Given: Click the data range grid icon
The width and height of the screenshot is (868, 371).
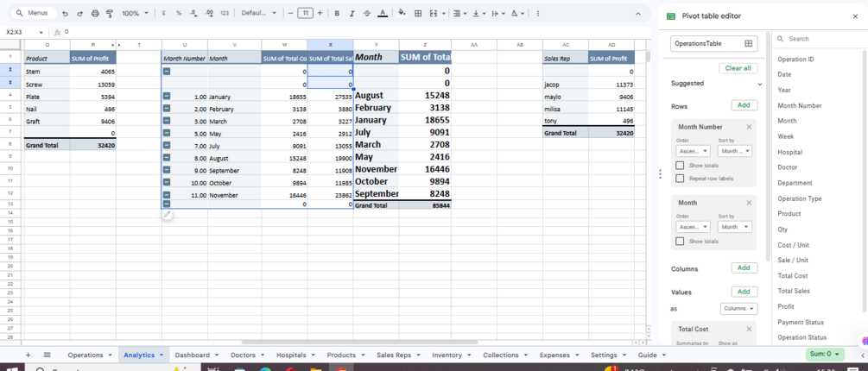Looking at the screenshot, I should [749, 43].
